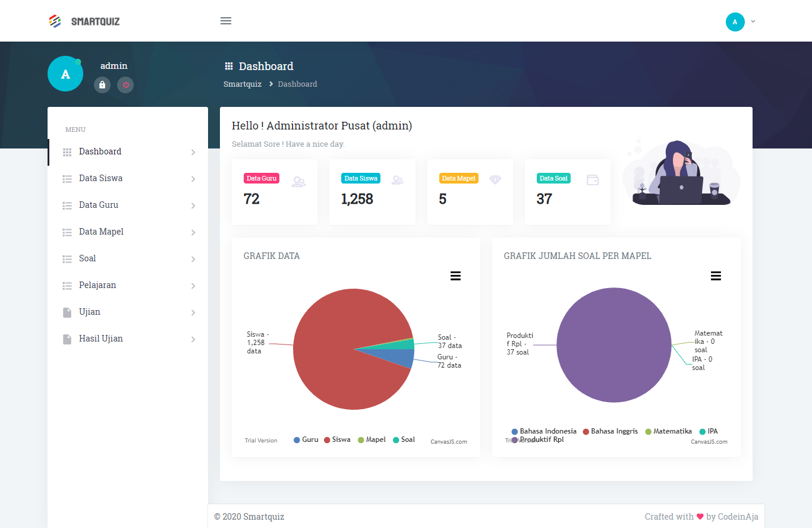Open the Ujian sidebar menu item
This screenshot has width=812, height=528.
point(90,312)
